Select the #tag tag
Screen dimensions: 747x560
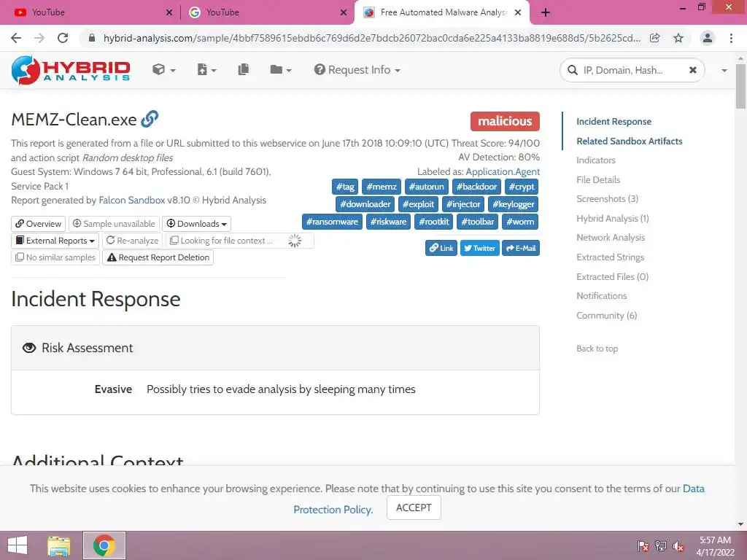coord(345,187)
